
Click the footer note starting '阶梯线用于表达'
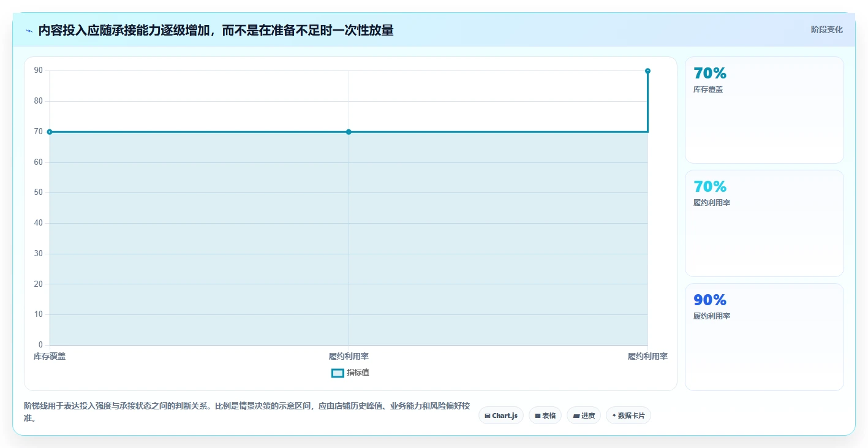coord(247,412)
